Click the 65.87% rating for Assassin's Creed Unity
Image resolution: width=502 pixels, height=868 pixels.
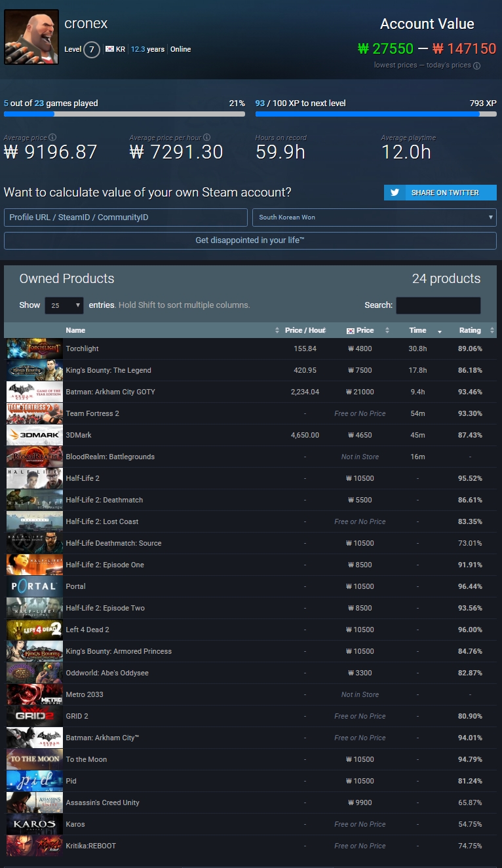click(x=470, y=802)
